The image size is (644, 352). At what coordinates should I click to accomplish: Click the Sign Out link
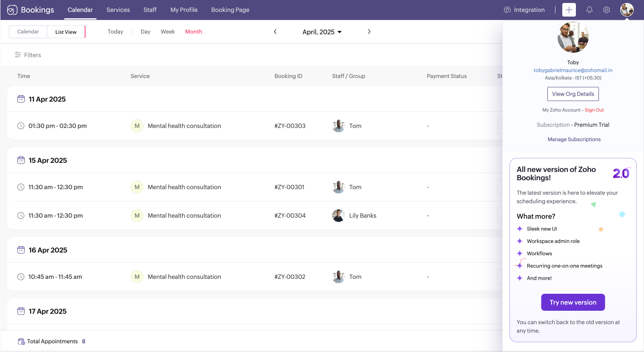(594, 110)
